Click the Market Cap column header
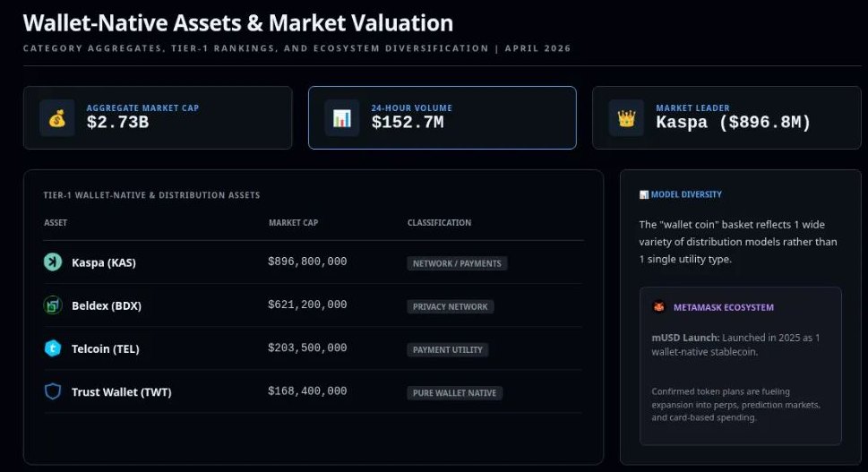This screenshot has width=868, height=472. click(293, 223)
